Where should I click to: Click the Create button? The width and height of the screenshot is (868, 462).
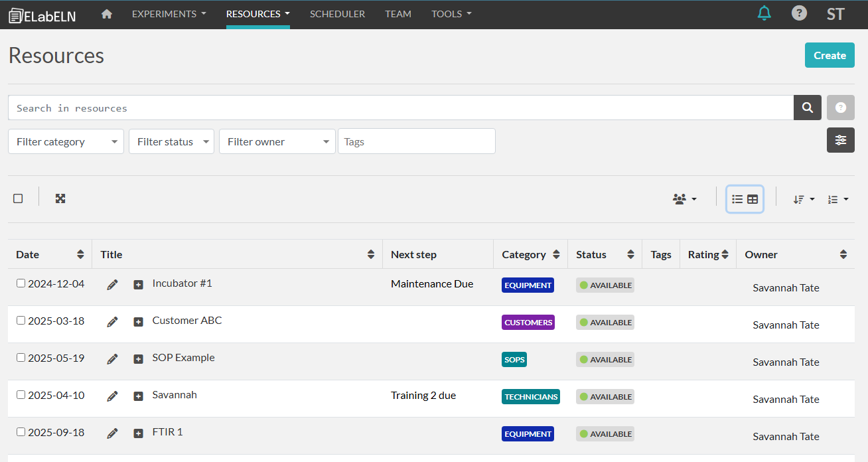[829, 55]
